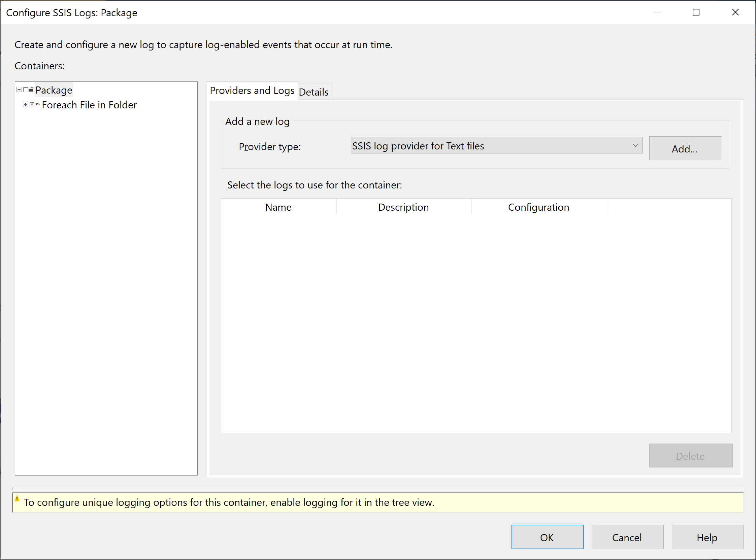
Task: Click the Cancel button
Action: pos(627,537)
